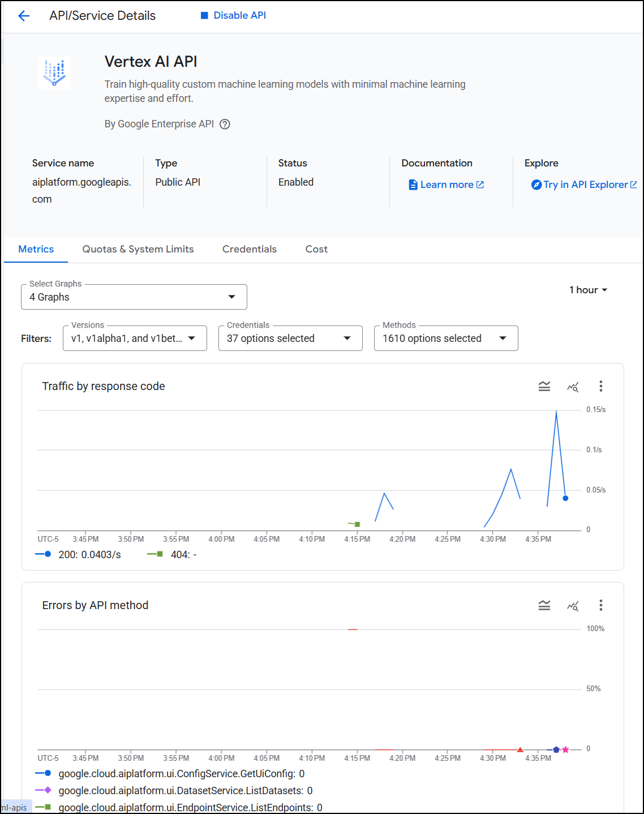The height and width of the screenshot is (814, 644).
Task: Expand the Methods filter dropdown
Action: pyautogui.click(x=446, y=339)
